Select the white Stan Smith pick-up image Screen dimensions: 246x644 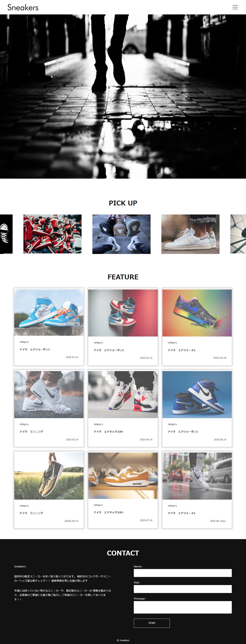pos(190,234)
